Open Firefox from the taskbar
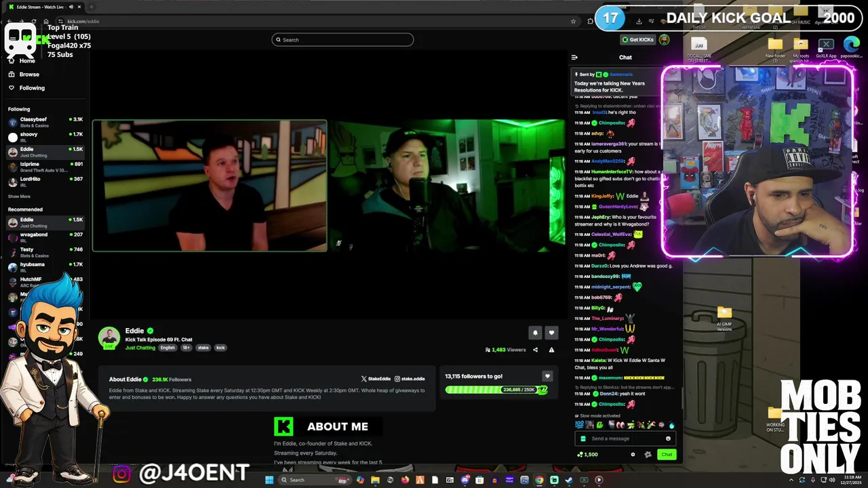This screenshot has height=488, width=868. 405,480
